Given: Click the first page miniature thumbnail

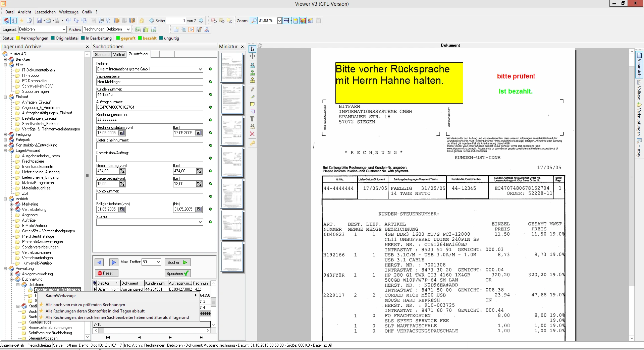Looking at the screenshot, I should pyautogui.click(x=231, y=67).
